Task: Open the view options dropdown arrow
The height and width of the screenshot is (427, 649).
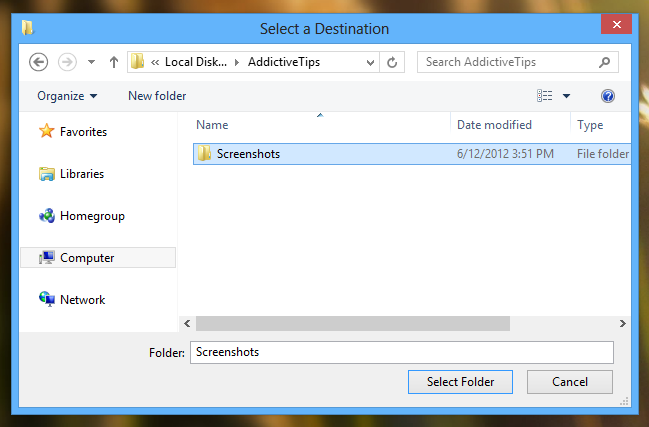Action: click(x=566, y=96)
